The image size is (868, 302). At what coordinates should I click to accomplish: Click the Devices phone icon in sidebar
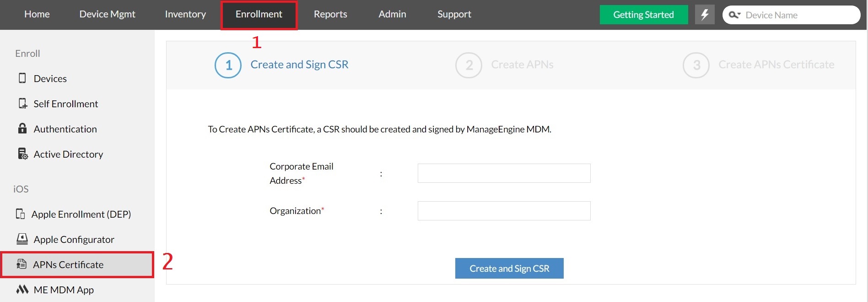click(x=22, y=78)
